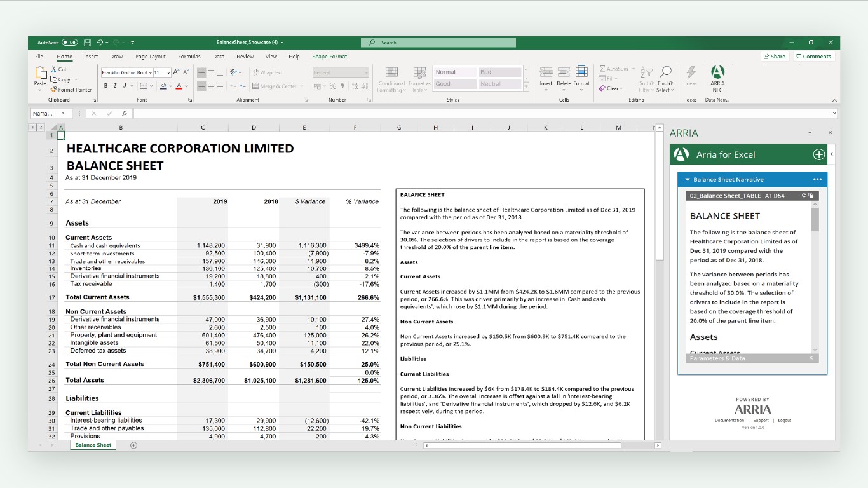The height and width of the screenshot is (488, 868).
Task: Click the Insert Function fx icon
Action: (x=125, y=114)
